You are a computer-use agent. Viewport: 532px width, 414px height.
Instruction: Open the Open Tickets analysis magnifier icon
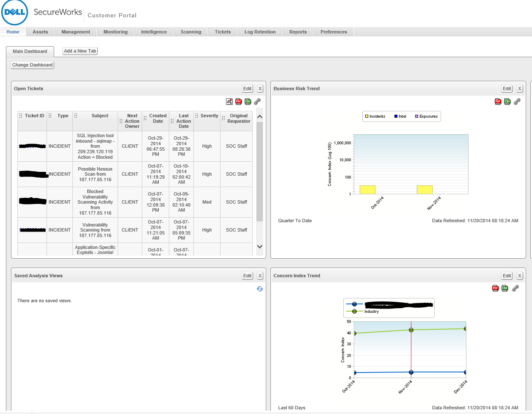(229, 102)
